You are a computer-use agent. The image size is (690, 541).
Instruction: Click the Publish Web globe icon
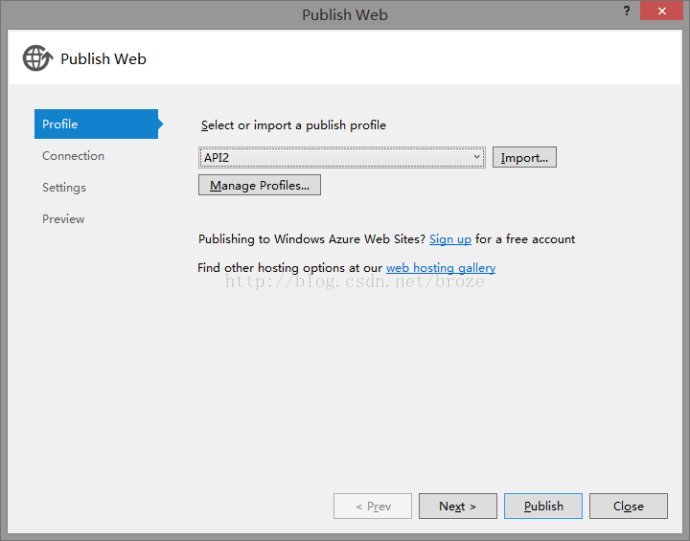38,58
